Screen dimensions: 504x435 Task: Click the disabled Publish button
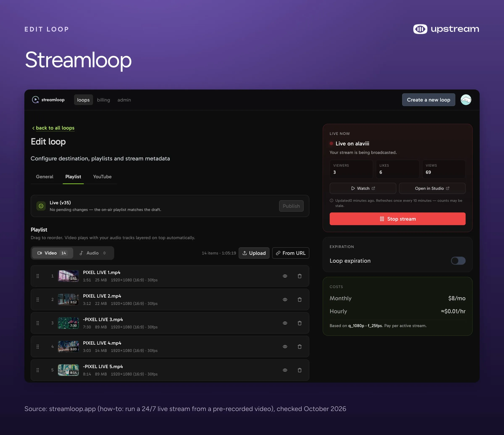point(291,206)
